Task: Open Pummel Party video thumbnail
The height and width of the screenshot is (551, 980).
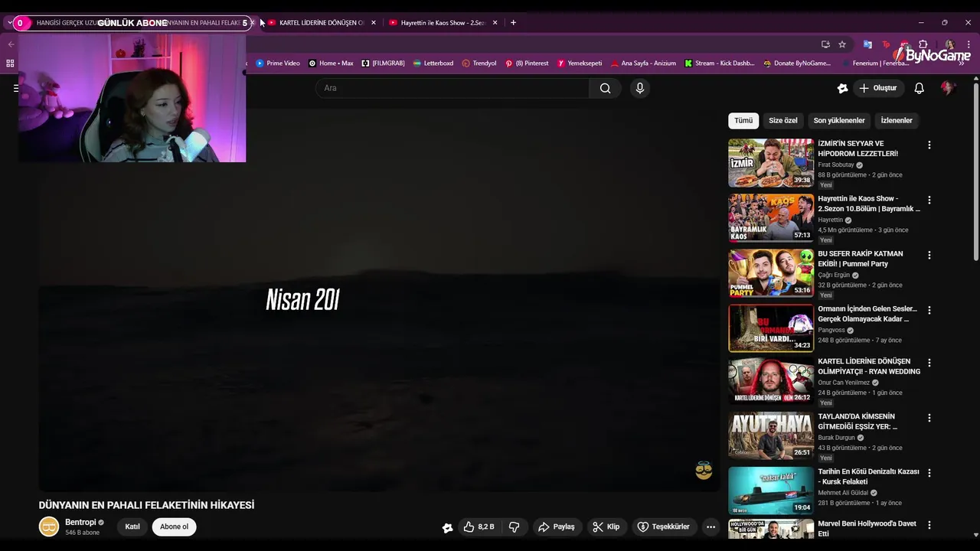Action: 770,272
